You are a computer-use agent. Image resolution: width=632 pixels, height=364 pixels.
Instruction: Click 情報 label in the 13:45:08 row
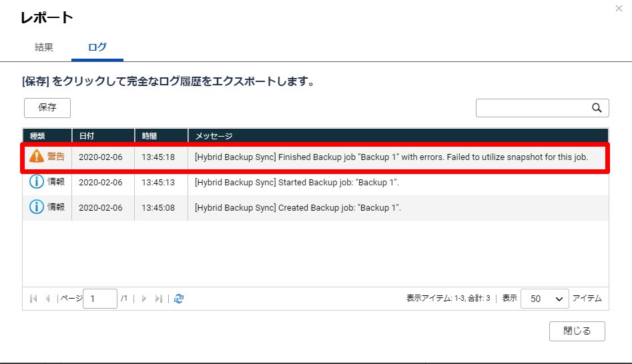pos(55,207)
